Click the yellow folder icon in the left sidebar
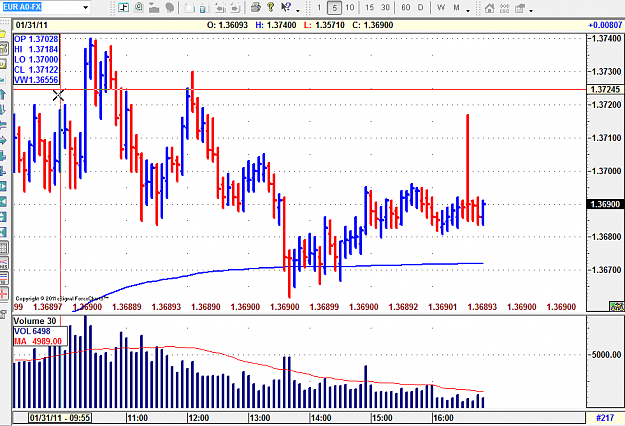625x426 pixels. tap(3, 34)
